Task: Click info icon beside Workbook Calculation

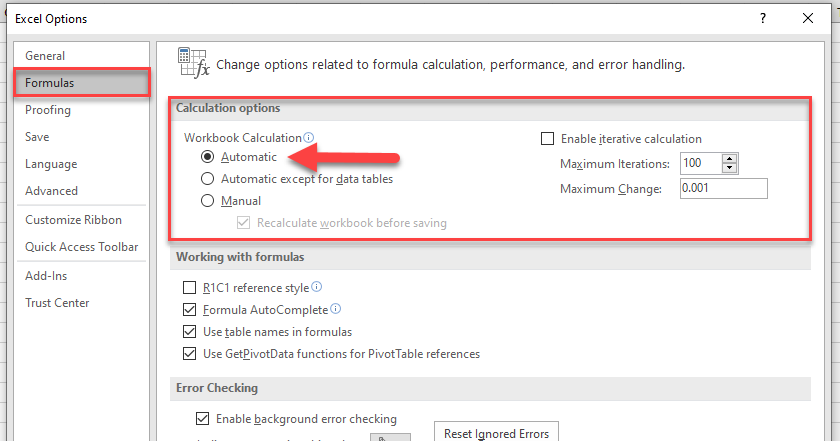Action: [x=309, y=137]
